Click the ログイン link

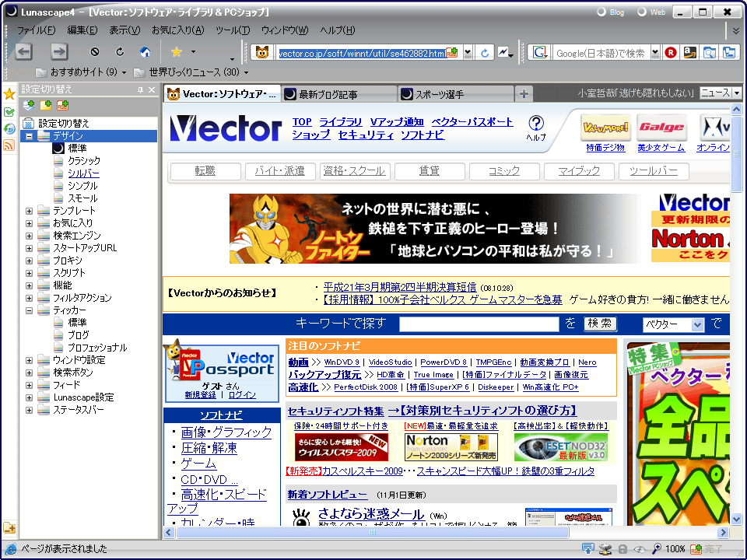tap(242, 395)
